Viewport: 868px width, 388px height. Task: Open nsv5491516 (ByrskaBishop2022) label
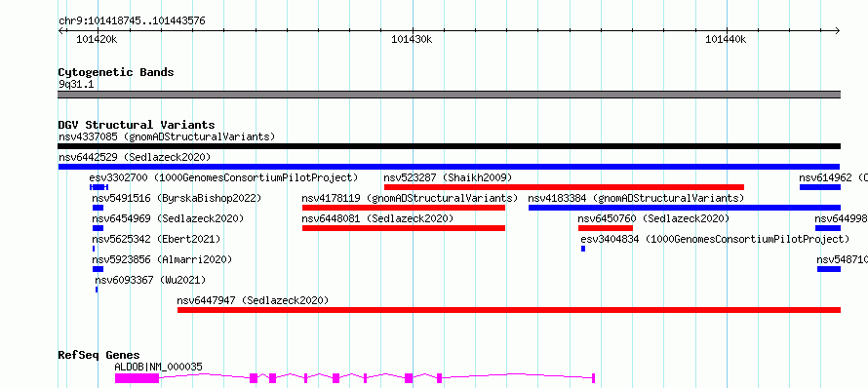[177, 198]
